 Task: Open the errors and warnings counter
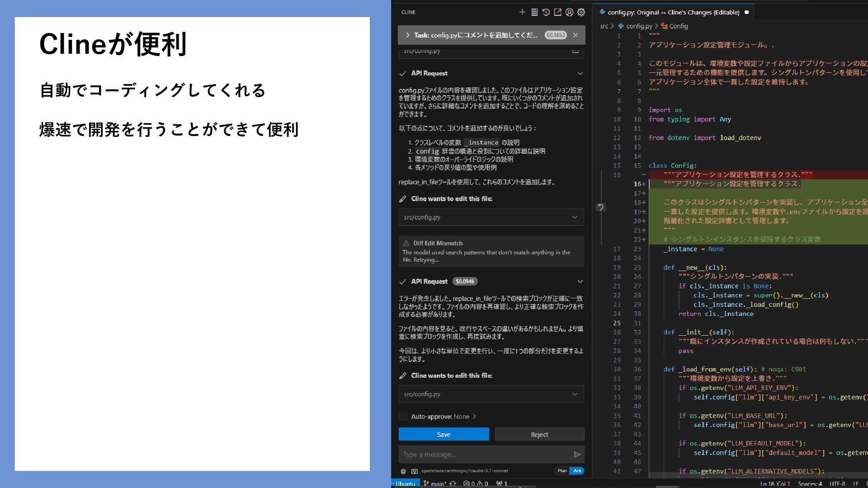(476, 483)
